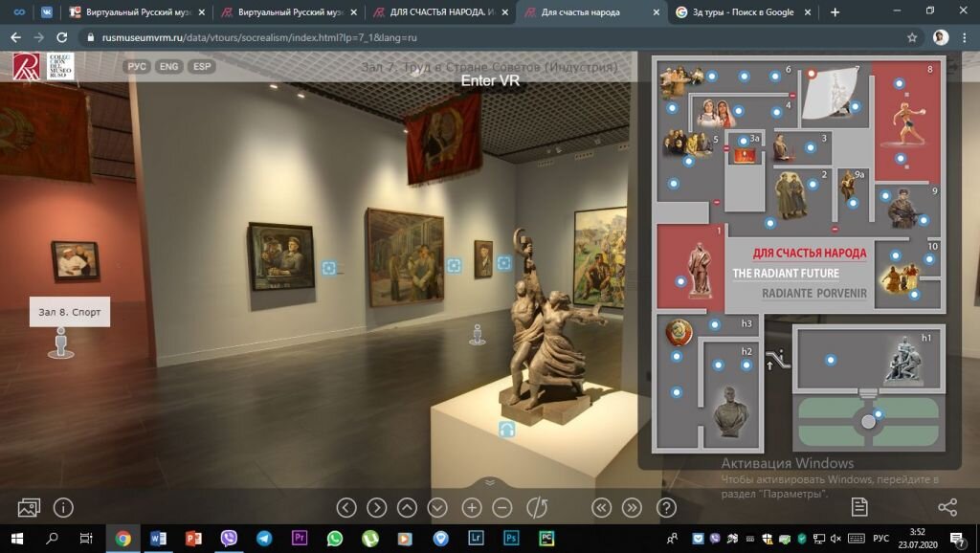Open Viber from taskbar
This screenshot has width=980, height=553.
point(229,538)
